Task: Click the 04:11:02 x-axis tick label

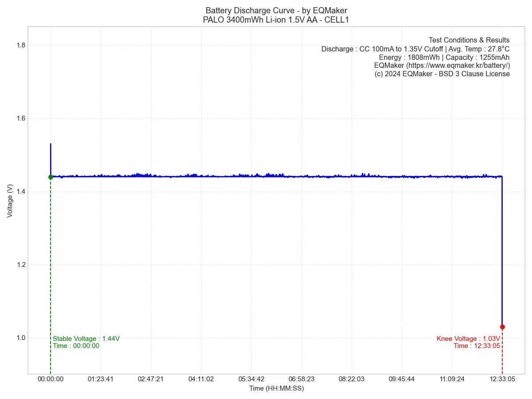Action: pos(201,379)
